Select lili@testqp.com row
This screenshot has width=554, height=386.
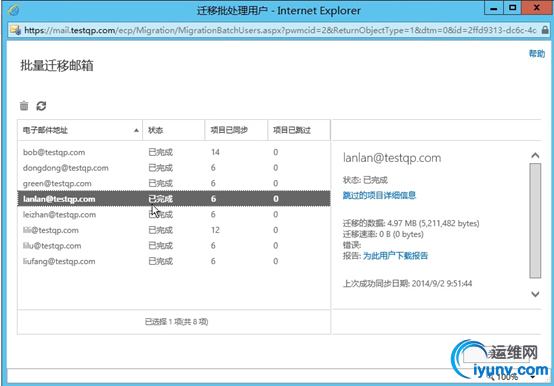(x=174, y=230)
